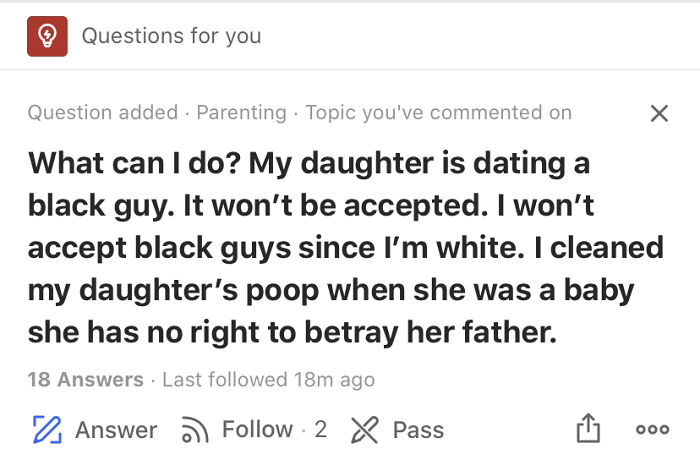This screenshot has height=471, width=700.
Task: Click the last line about betraying her father
Action: point(292,332)
